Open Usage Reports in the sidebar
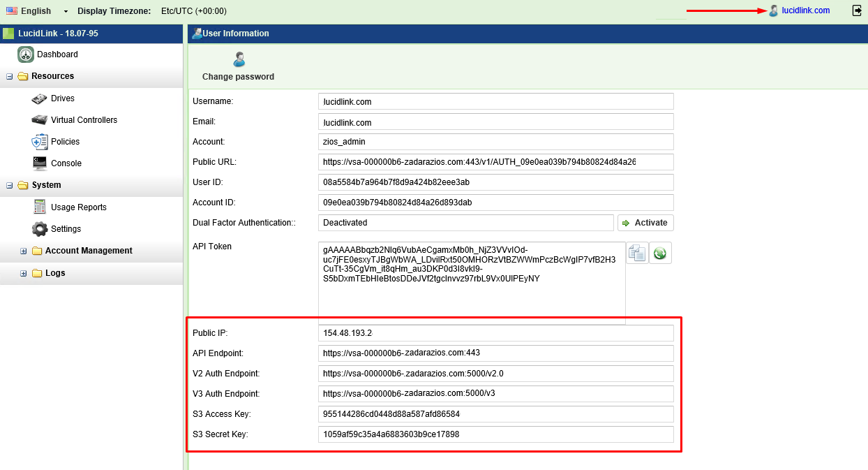The width and height of the screenshot is (868, 470). click(x=79, y=207)
